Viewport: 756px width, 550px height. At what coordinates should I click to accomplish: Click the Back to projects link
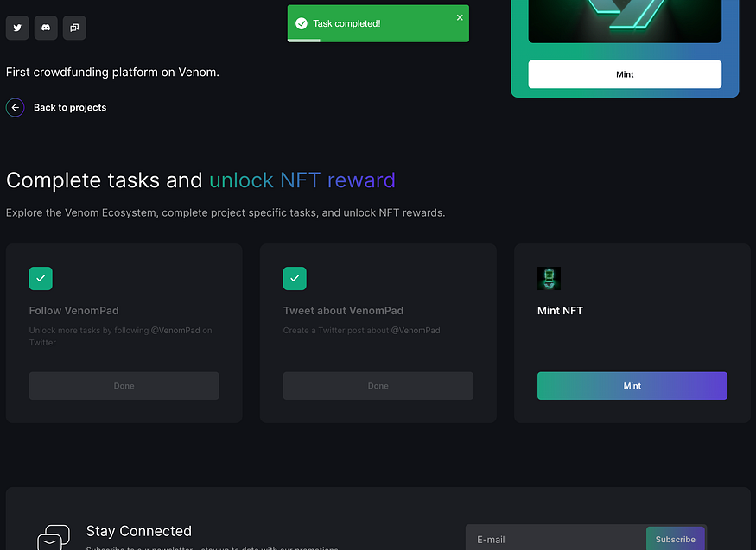coord(70,107)
